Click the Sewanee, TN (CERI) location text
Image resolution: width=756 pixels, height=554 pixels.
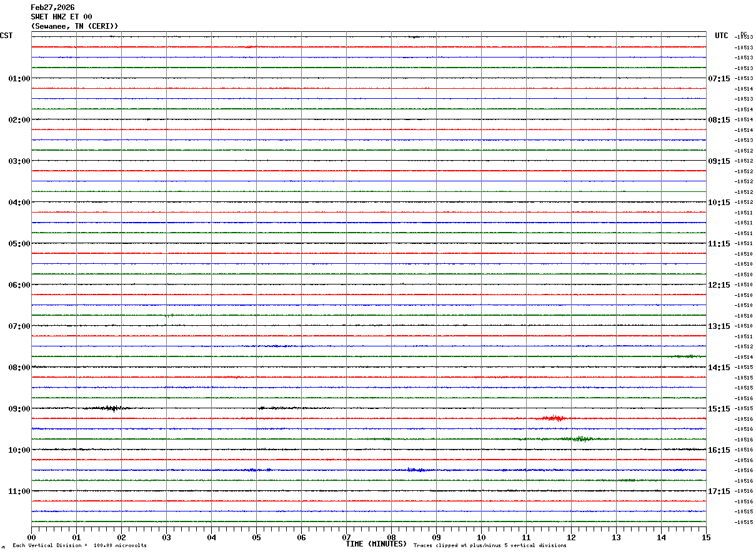click(74, 26)
